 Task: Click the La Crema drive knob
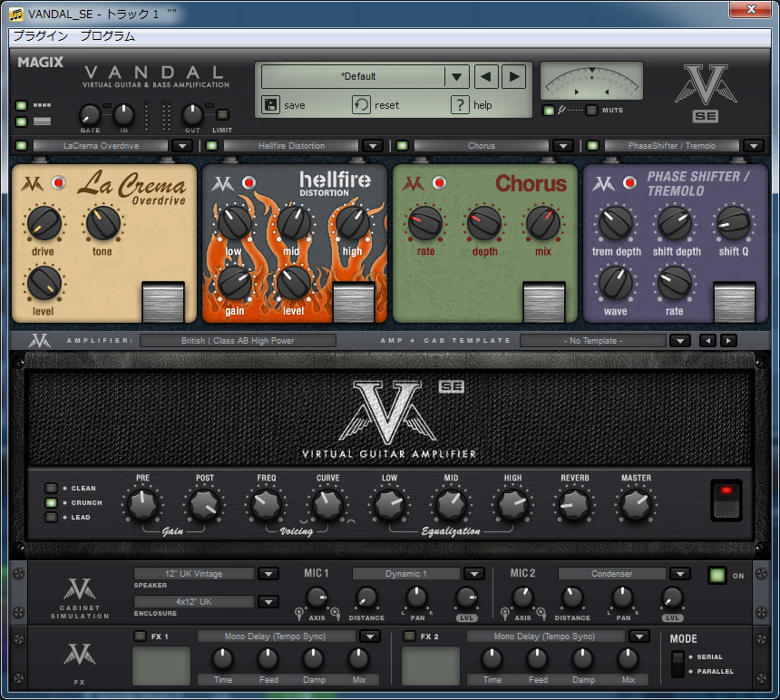tap(44, 223)
